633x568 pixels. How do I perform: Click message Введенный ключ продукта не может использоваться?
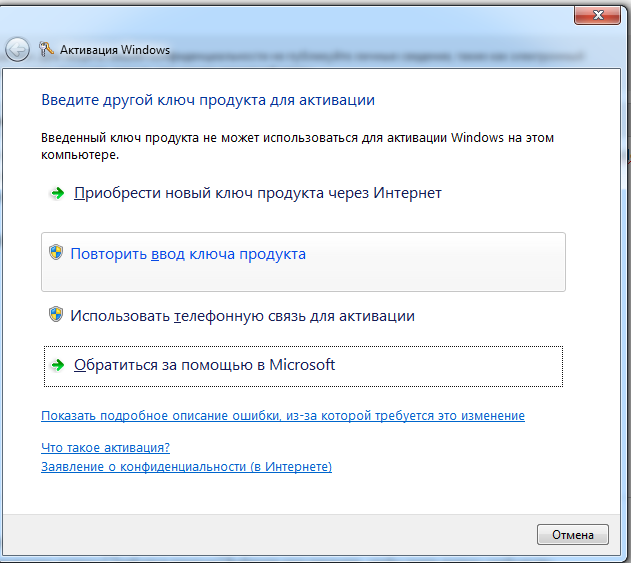tap(298, 146)
